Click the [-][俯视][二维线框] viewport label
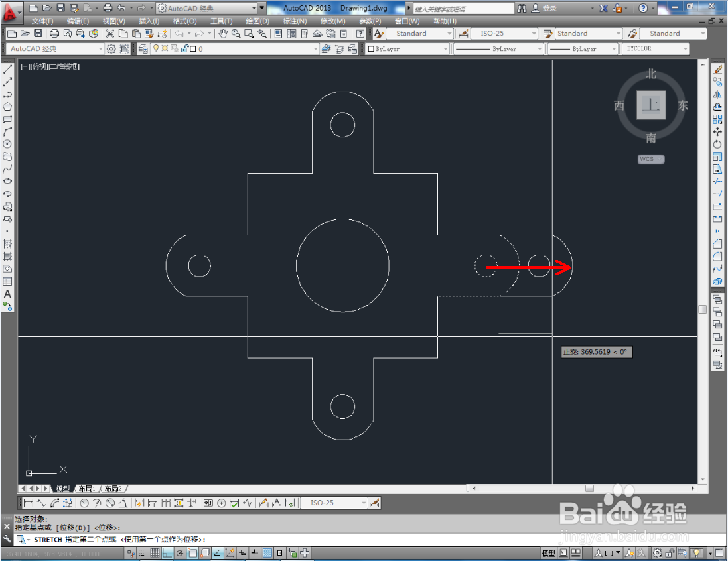728x561 pixels. pyautogui.click(x=50, y=66)
